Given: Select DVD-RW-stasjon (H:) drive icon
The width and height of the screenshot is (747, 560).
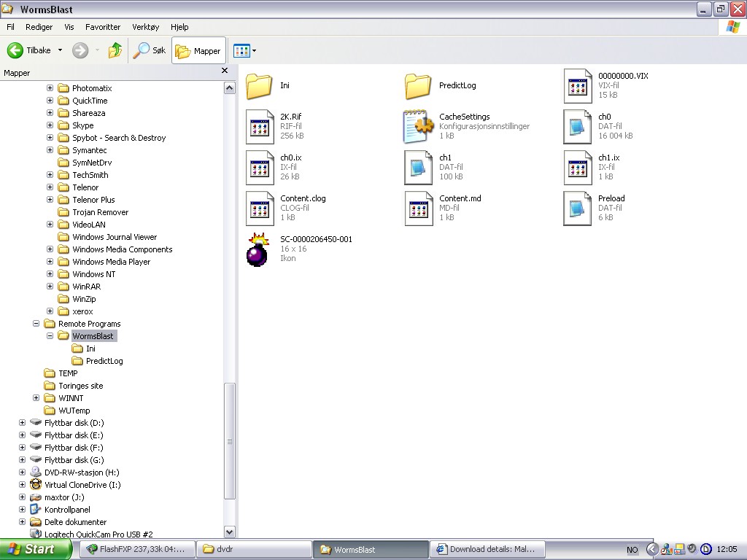Looking at the screenshot, I should 36,472.
